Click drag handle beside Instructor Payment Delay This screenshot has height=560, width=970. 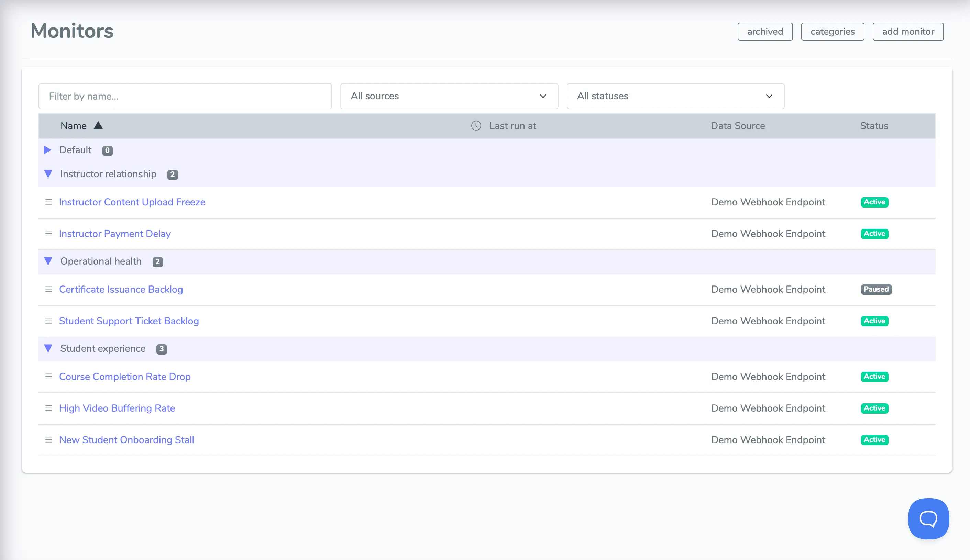pos(48,234)
